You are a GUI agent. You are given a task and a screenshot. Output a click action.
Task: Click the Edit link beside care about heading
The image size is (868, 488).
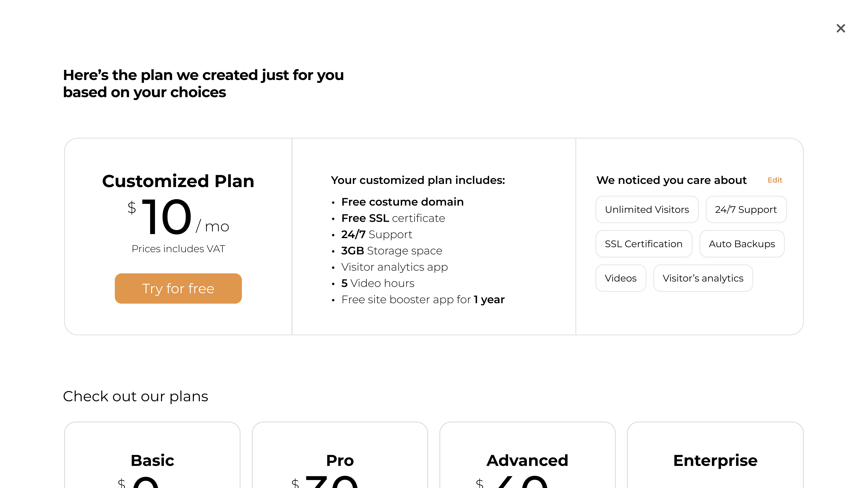(775, 180)
